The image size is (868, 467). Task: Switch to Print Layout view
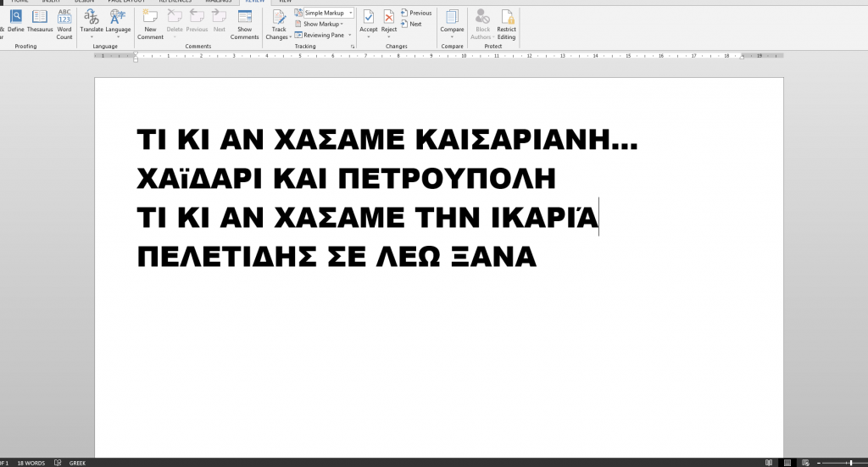point(787,463)
